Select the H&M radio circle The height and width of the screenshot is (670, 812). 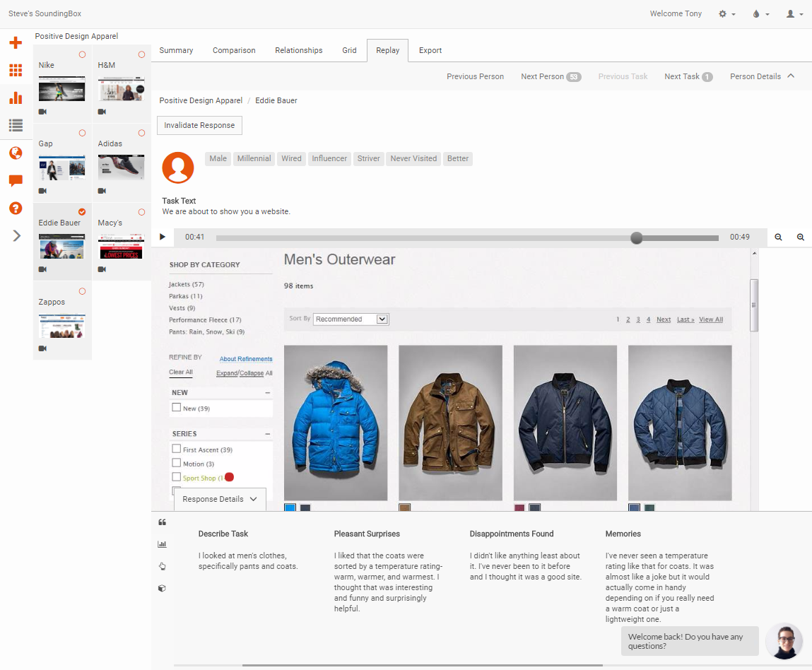pyautogui.click(x=141, y=54)
